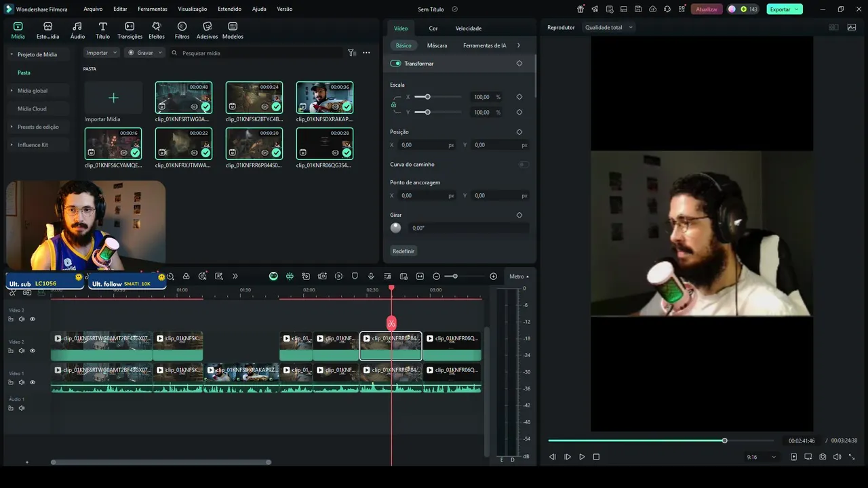Image resolution: width=868 pixels, height=488 pixels.
Task: Toggle the scale aspect ratio lock
Action: pyautogui.click(x=393, y=104)
